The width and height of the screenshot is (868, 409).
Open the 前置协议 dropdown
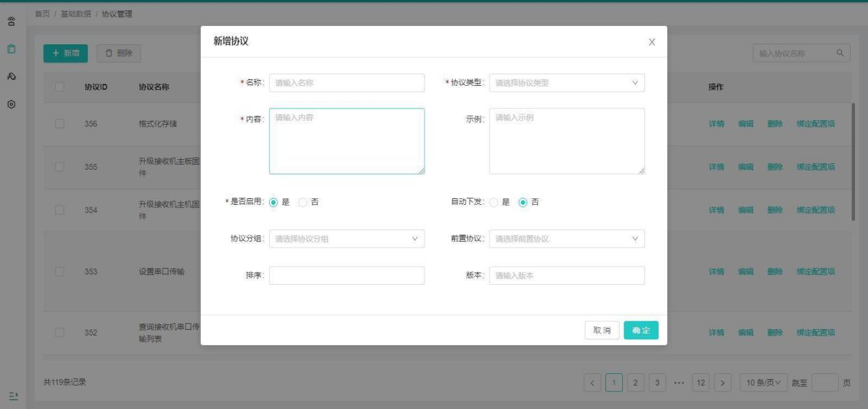[566, 239]
